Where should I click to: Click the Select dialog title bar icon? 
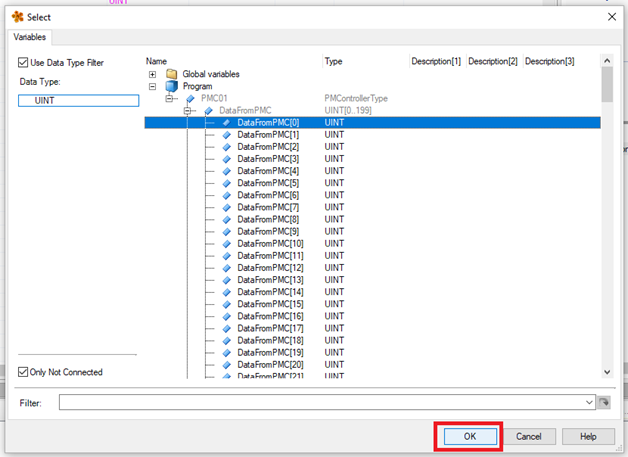14,17
